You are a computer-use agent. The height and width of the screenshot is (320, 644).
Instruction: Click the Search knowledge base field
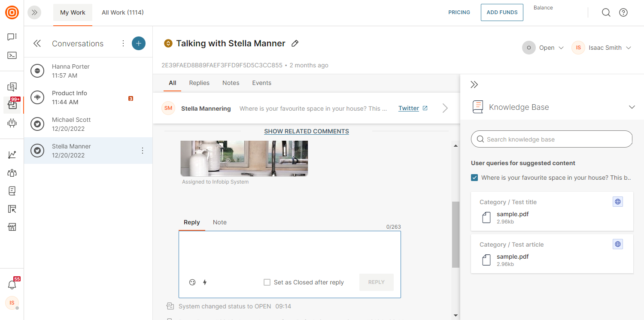coord(552,139)
